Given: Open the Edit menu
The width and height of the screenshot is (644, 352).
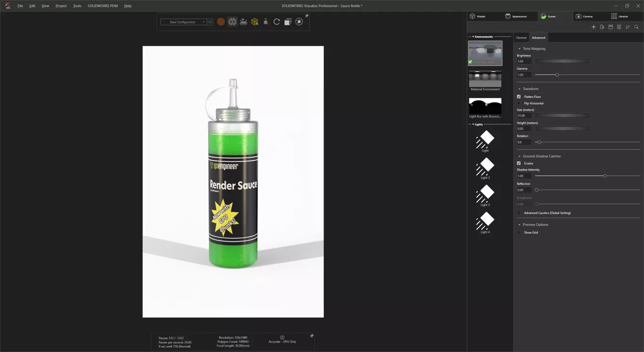Looking at the screenshot, I should pos(32,6).
